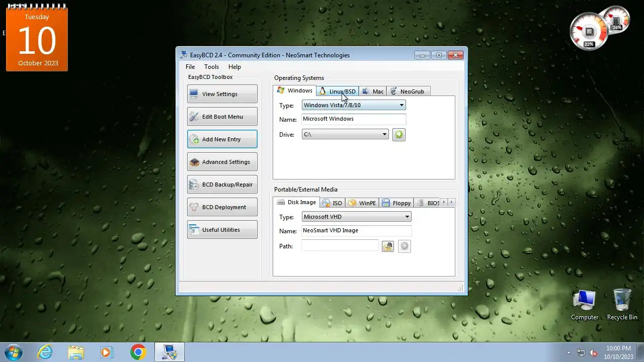Expand the C:\ drive dropdown
This screenshot has width=644, height=362.
click(345, 134)
